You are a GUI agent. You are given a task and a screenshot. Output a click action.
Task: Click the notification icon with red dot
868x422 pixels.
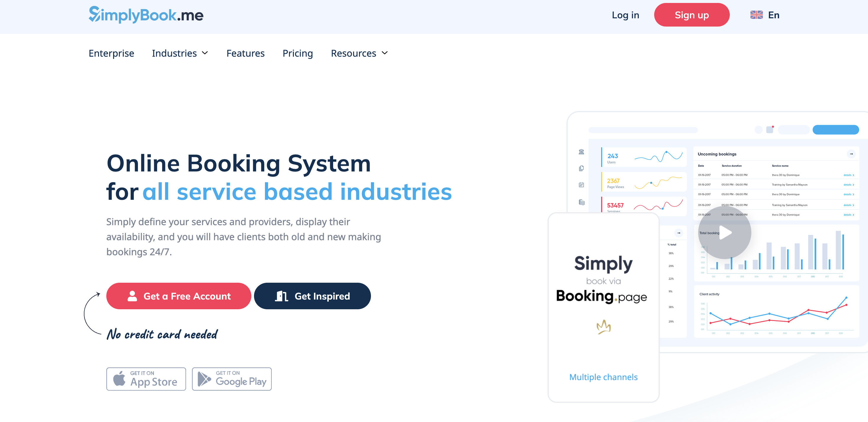tap(770, 130)
